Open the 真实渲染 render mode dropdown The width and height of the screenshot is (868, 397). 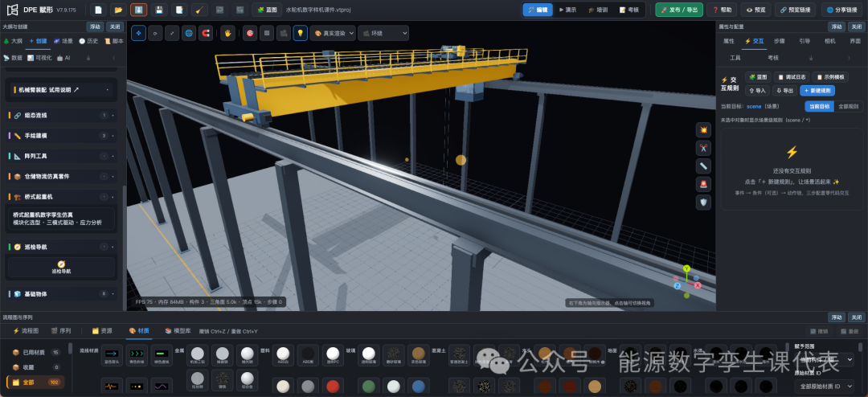pyautogui.click(x=333, y=33)
